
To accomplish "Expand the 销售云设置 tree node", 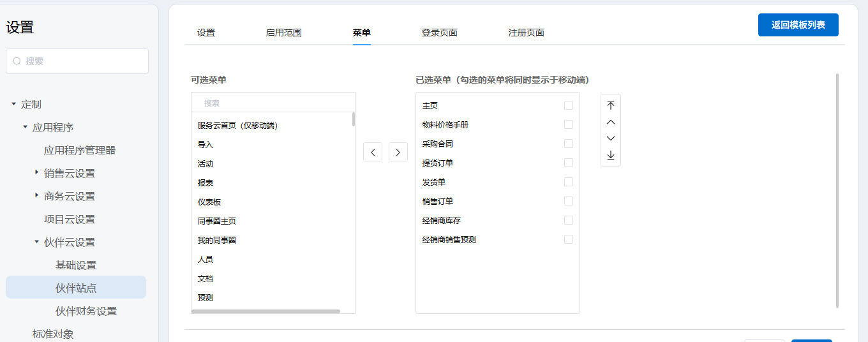I will coord(36,173).
